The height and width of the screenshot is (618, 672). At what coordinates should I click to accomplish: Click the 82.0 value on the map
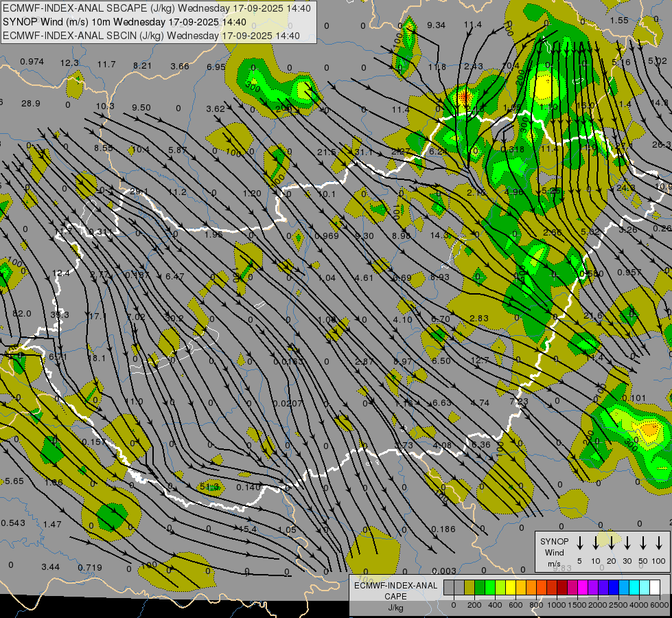pyautogui.click(x=22, y=314)
